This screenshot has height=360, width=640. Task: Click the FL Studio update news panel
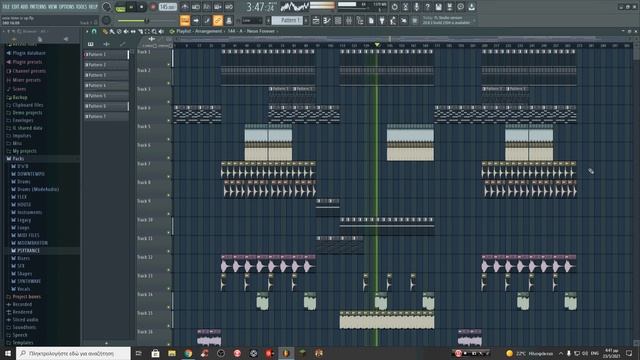tap(447, 20)
